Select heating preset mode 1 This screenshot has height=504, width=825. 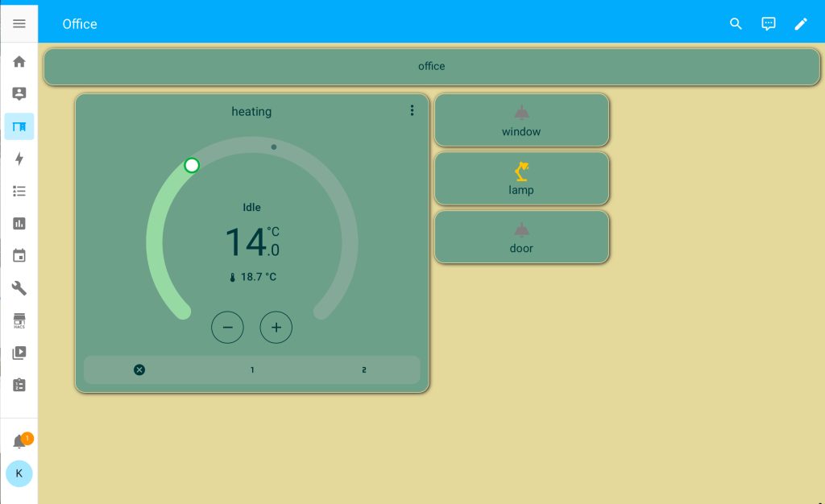pos(252,370)
